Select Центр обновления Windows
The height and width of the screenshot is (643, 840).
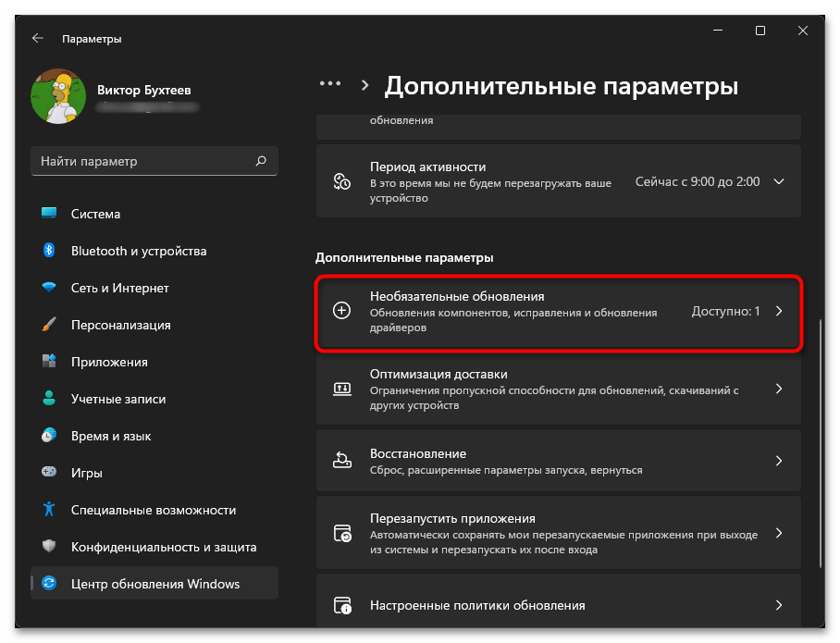tap(154, 583)
